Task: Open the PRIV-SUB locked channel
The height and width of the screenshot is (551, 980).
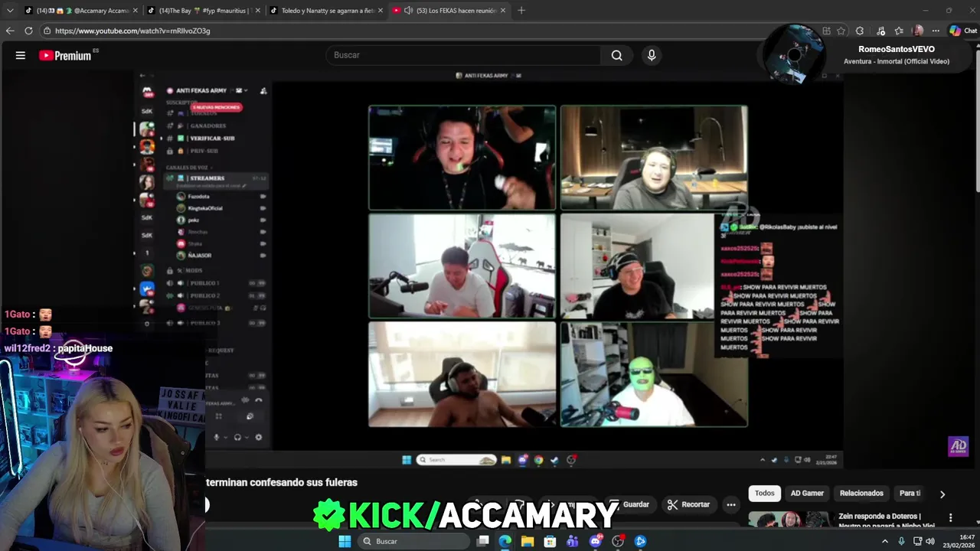Action: pos(204,151)
